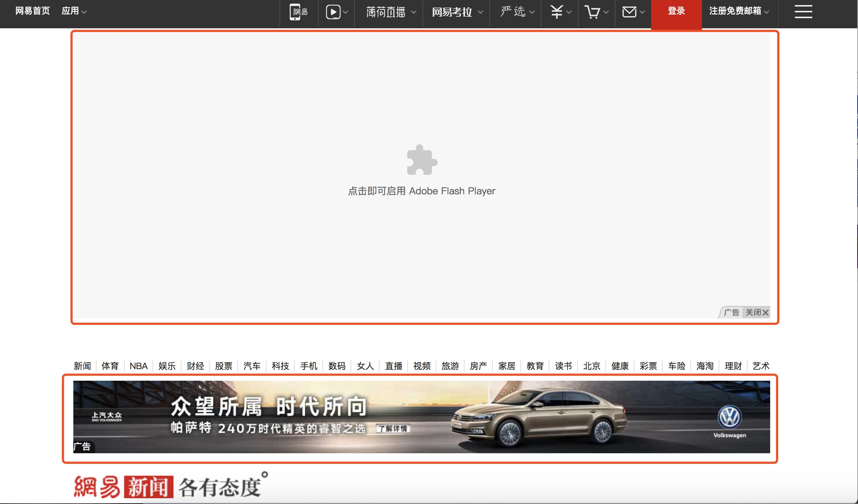Click the 众望所属 时代所向 headline

[x=269, y=406]
